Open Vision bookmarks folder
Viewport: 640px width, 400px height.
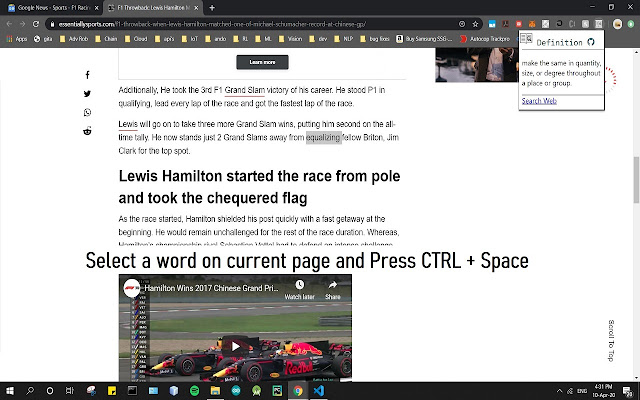pyautogui.click(x=291, y=39)
